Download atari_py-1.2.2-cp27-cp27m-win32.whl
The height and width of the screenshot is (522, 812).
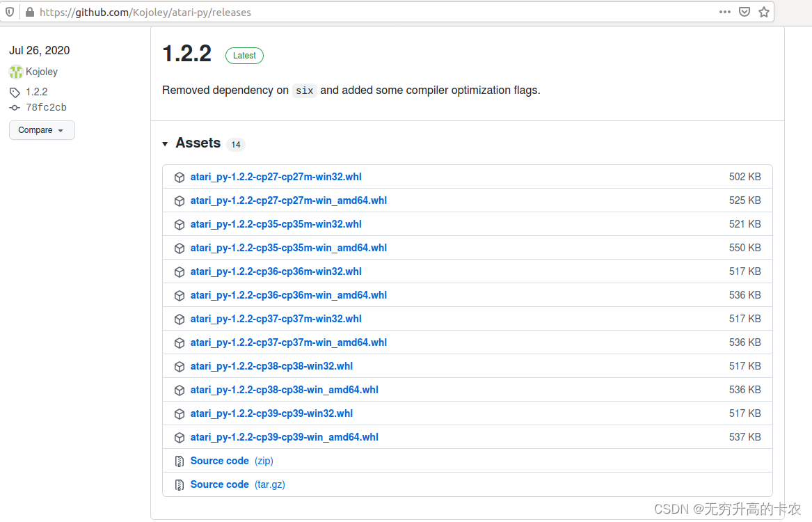tap(276, 177)
